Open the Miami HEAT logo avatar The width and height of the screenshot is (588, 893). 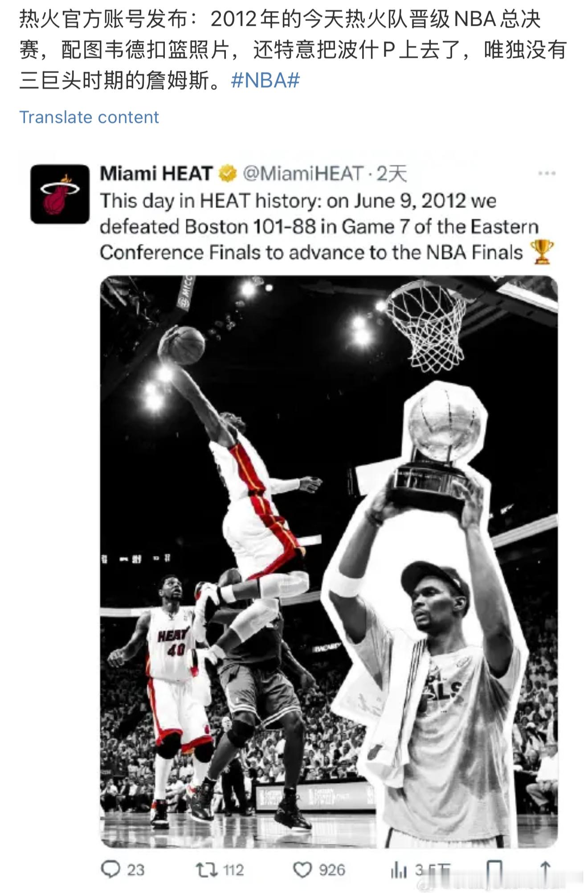(60, 194)
